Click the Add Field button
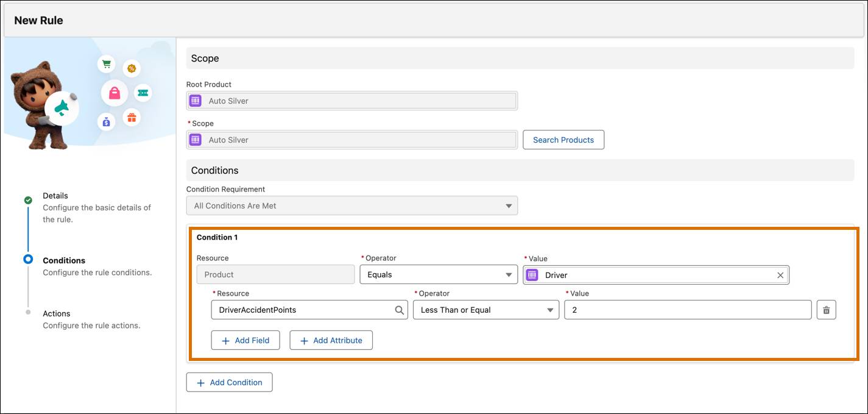The width and height of the screenshot is (868, 414). (x=245, y=340)
